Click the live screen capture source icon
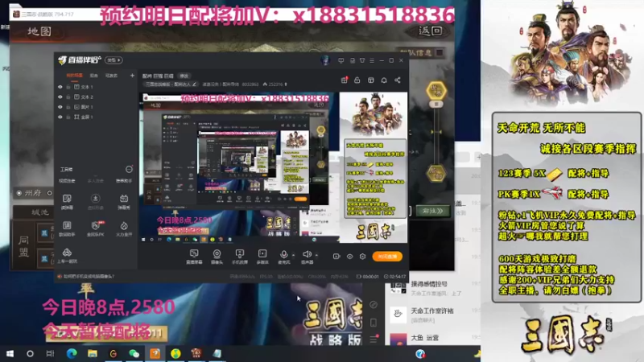Viewport: 644px width, 362px height. tap(194, 254)
